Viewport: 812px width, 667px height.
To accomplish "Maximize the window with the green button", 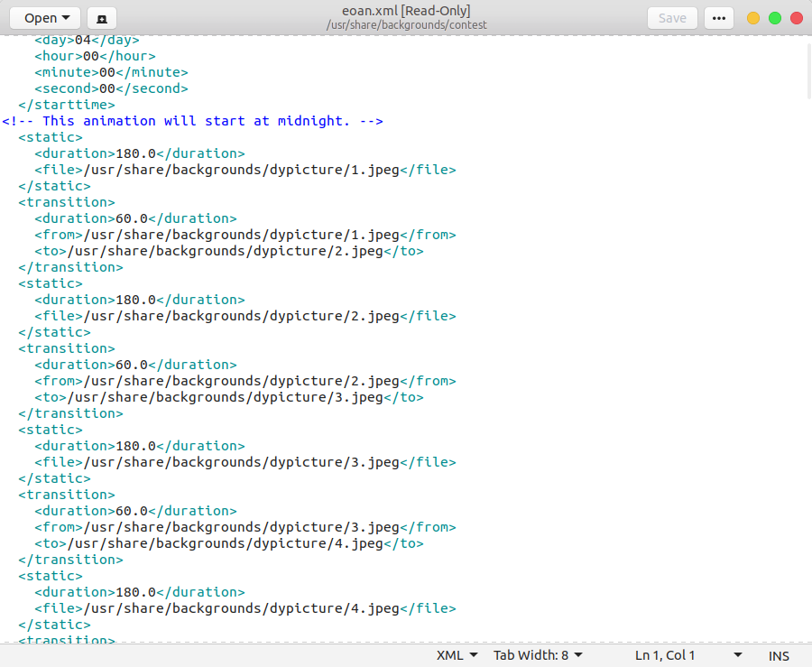I will pos(775,18).
